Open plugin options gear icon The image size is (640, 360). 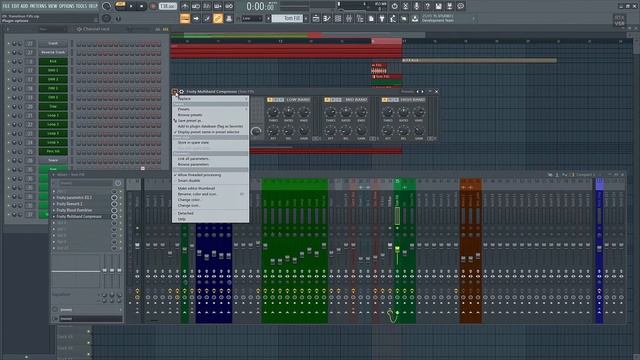coord(182,92)
